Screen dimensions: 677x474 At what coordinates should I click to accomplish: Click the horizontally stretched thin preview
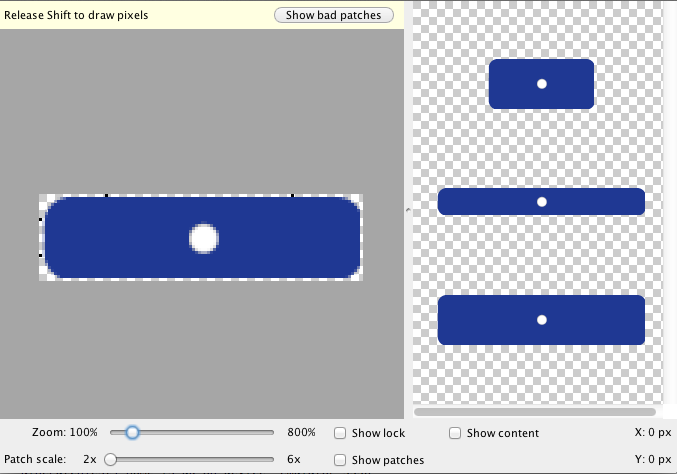pyautogui.click(x=541, y=202)
